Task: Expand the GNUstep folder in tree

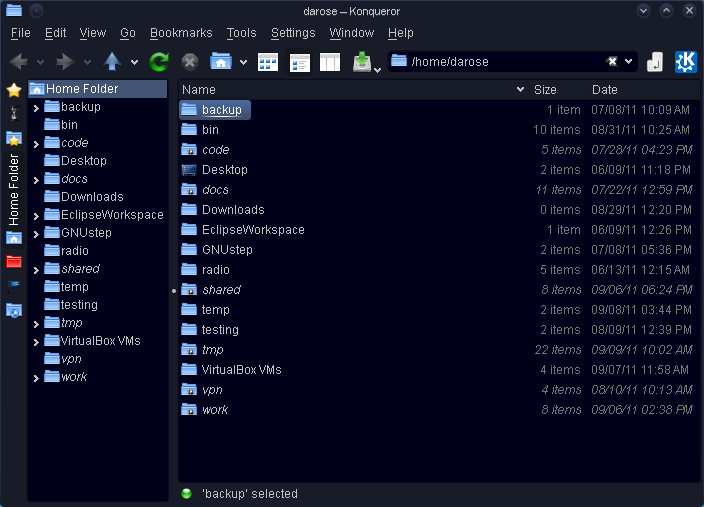Action: (36, 234)
